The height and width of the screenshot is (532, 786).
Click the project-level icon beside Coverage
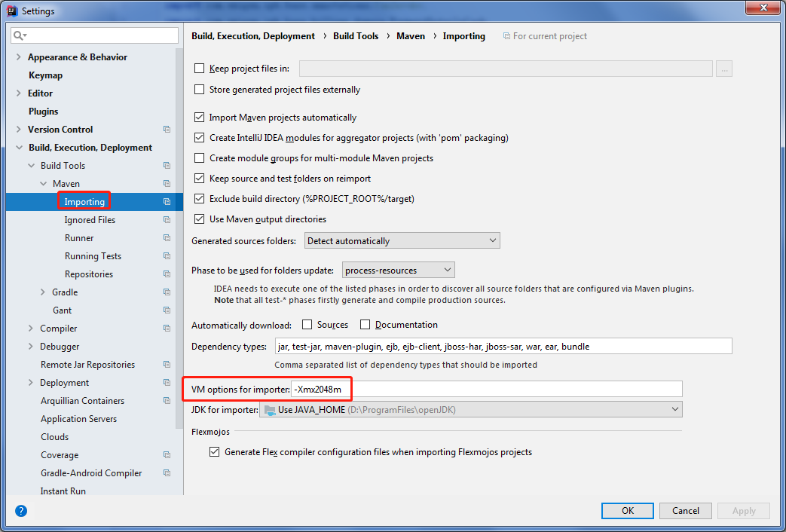167,455
